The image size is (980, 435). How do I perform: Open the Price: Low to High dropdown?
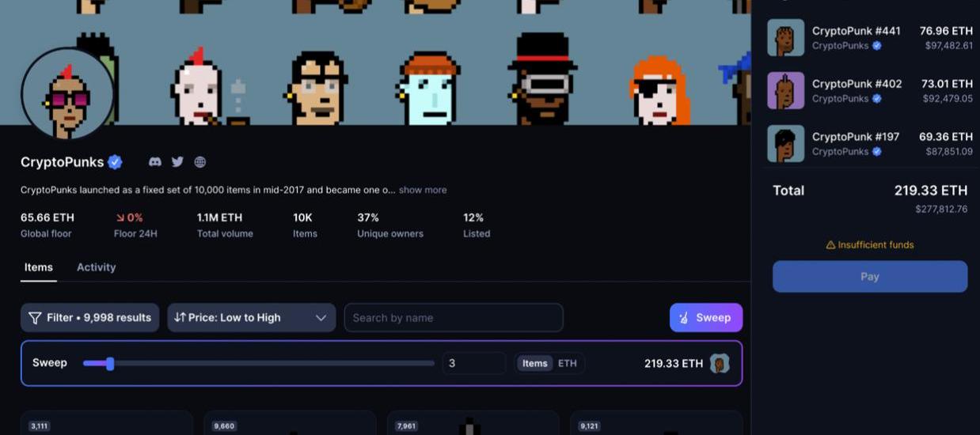click(x=251, y=317)
